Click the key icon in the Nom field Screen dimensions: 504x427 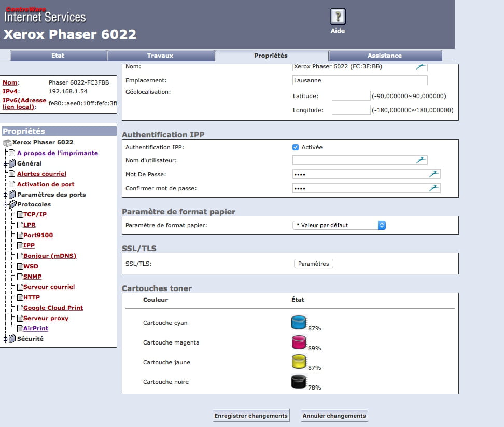point(421,66)
